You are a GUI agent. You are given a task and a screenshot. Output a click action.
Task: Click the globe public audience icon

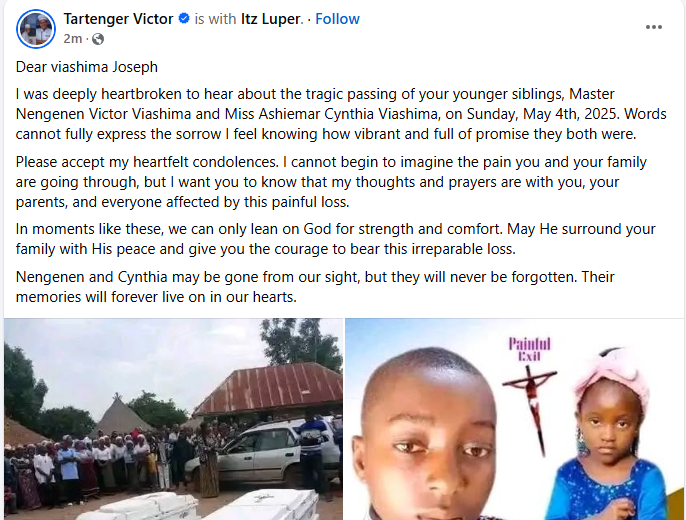(98, 39)
